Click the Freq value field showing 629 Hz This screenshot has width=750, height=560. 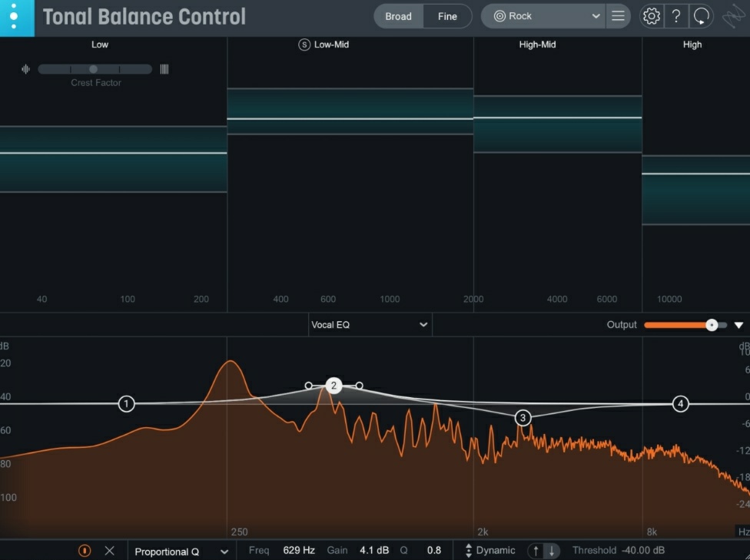click(299, 550)
